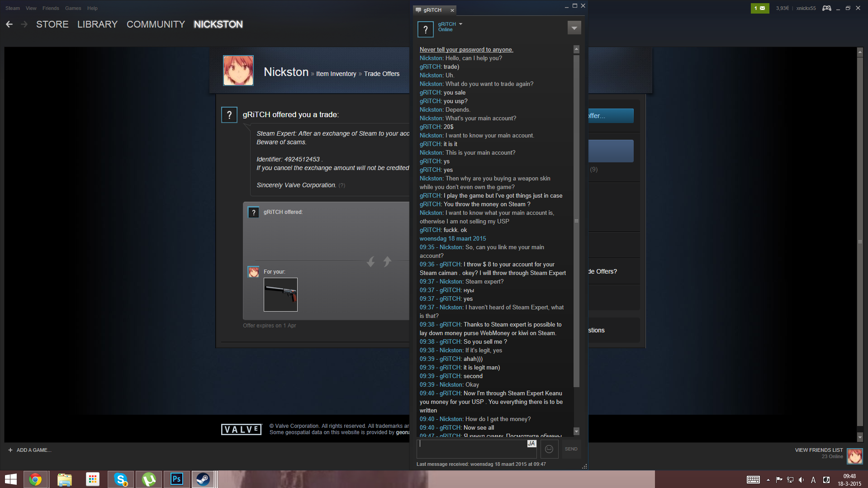Click the chat message input field
Viewport: 868px width, 488px height.
point(476,449)
